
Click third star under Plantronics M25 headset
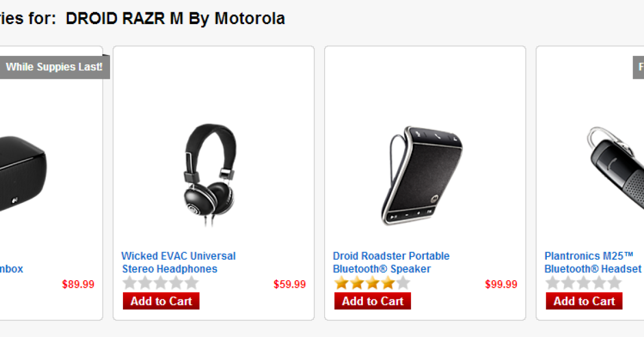click(x=584, y=283)
